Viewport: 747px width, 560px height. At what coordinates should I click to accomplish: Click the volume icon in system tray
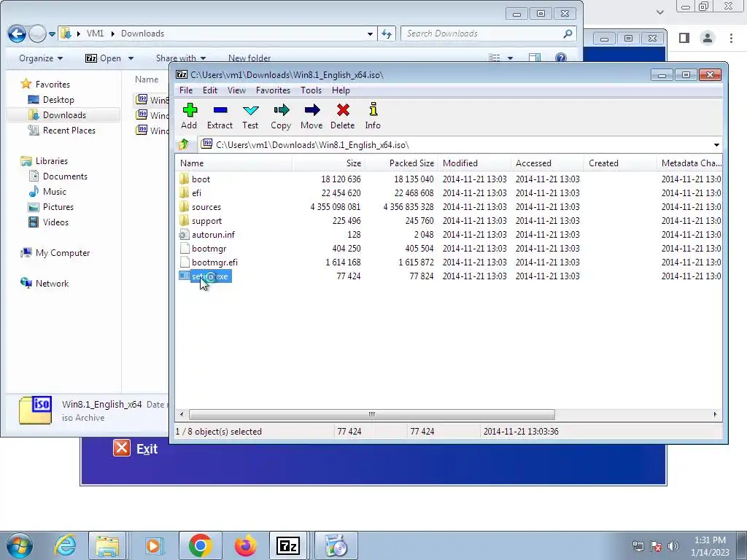(673, 545)
